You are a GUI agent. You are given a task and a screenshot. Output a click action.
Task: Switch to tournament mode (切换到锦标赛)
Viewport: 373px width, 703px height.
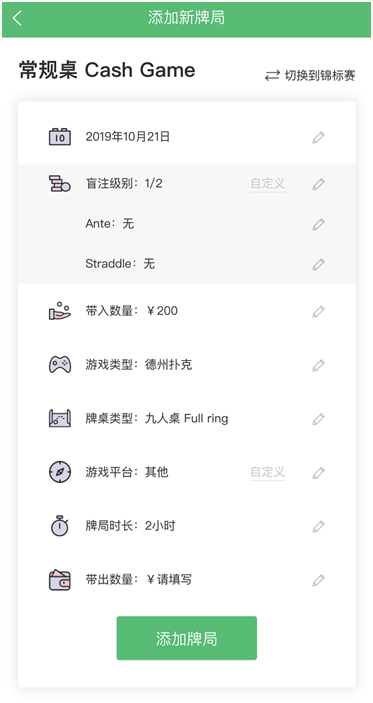pos(310,76)
